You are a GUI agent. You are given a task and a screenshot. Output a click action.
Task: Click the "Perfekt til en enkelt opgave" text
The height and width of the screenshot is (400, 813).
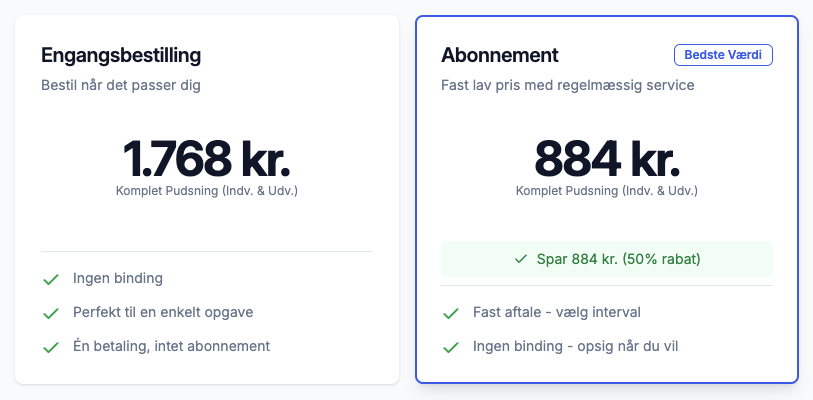[x=163, y=312]
